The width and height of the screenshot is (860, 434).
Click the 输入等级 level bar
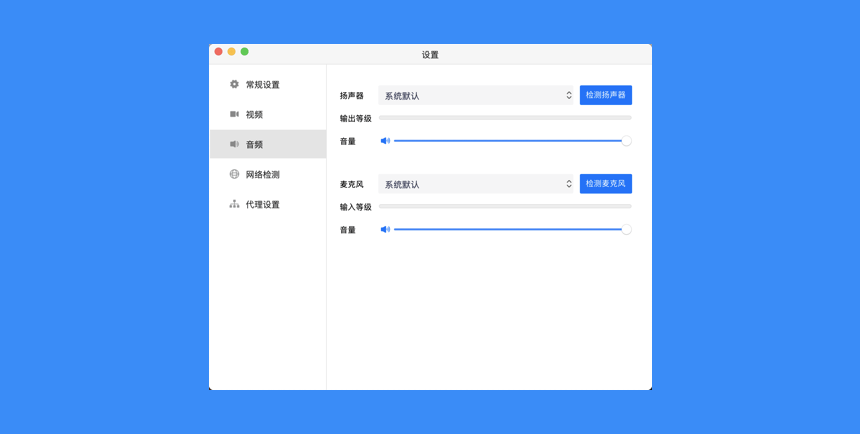pos(505,206)
